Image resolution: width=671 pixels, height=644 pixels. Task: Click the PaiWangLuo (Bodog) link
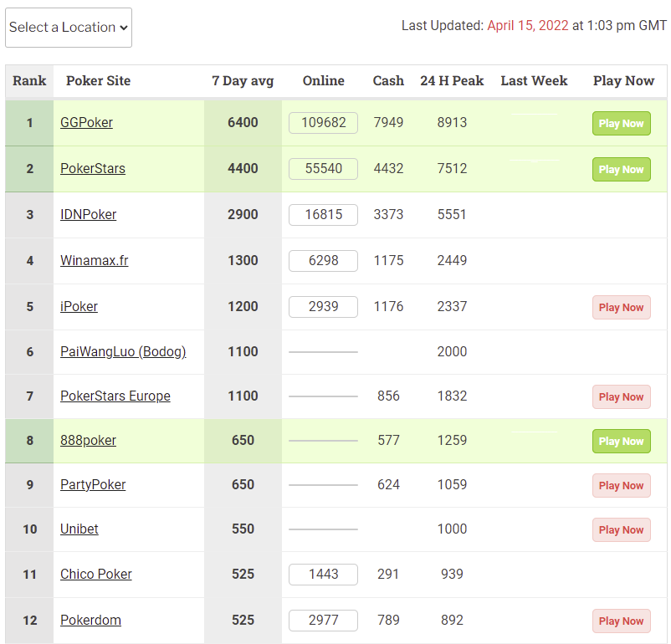click(123, 352)
